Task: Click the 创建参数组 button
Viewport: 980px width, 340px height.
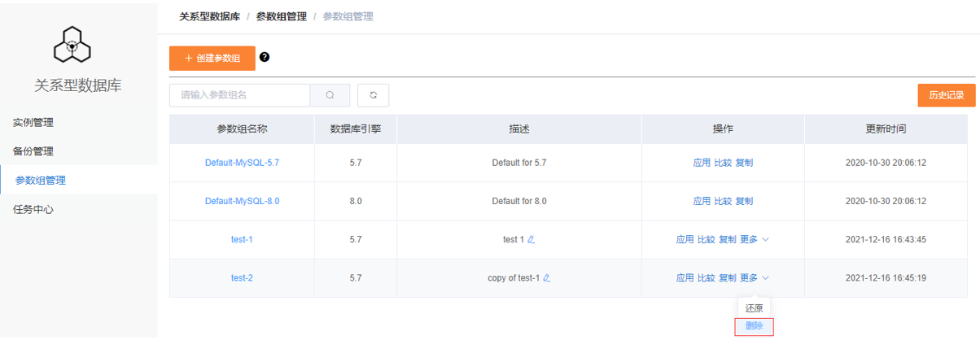Action: [212, 59]
